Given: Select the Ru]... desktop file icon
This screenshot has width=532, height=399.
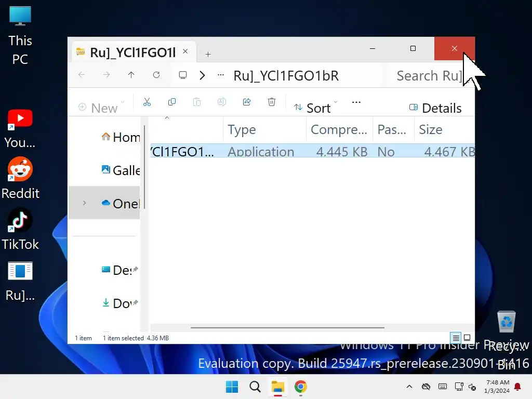Looking at the screenshot, I should coord(20,282).
